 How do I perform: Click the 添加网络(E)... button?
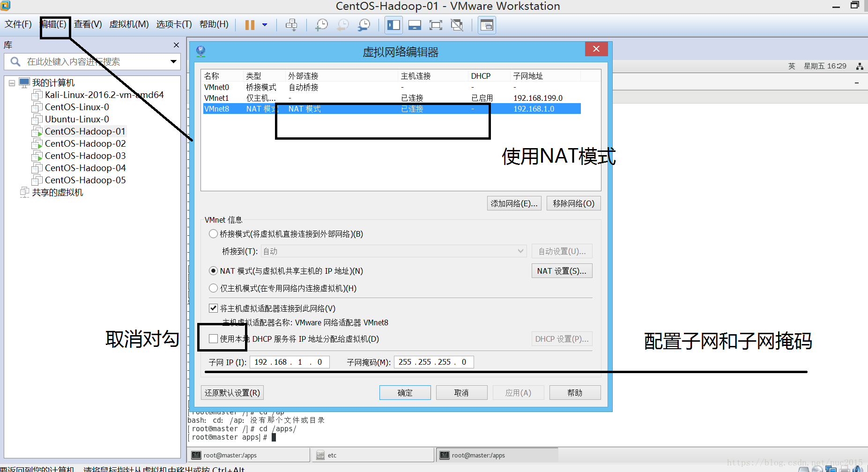[x=514, y=203]
